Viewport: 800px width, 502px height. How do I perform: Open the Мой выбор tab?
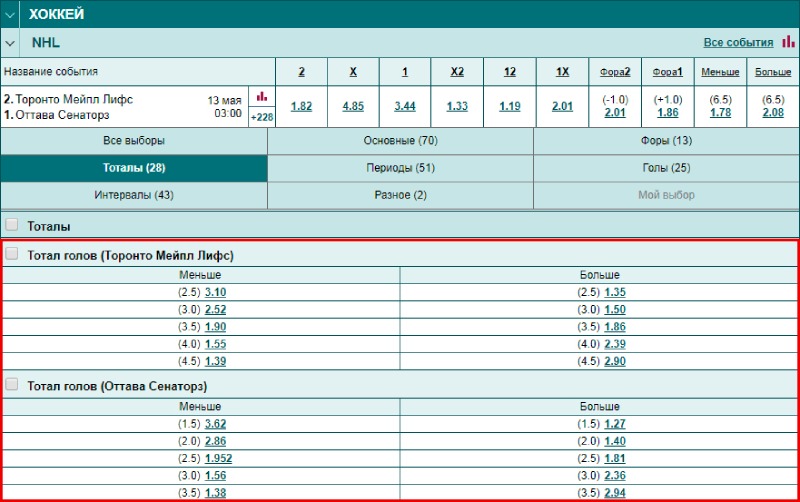pyautogui.click(x=666, y=195)
